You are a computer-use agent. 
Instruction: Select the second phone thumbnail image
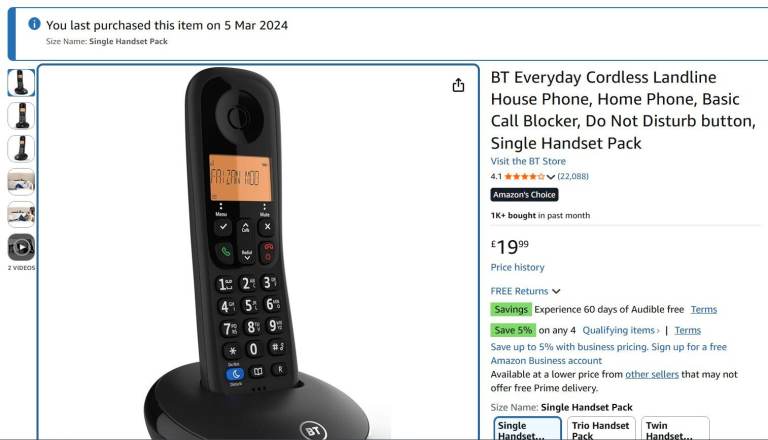coord(21,116)
